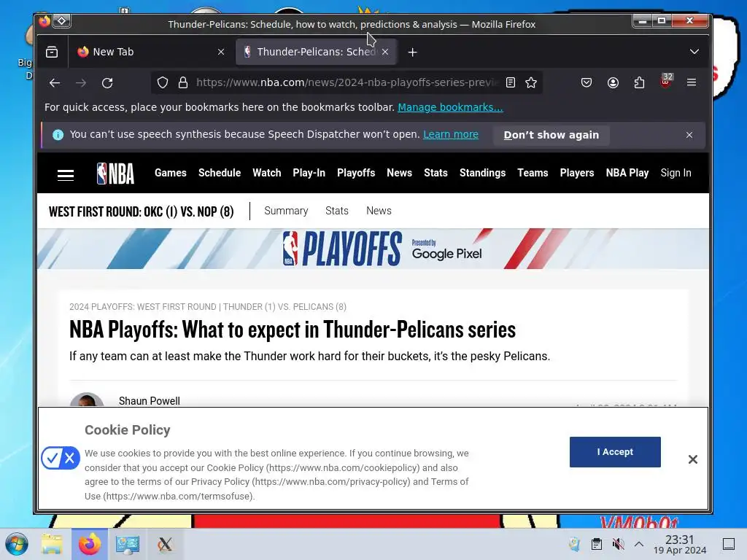Screen dimensions: 747x560
Task: Expand the list all tabs chevron
Action: pyautogui.click(x=694, y=52)
